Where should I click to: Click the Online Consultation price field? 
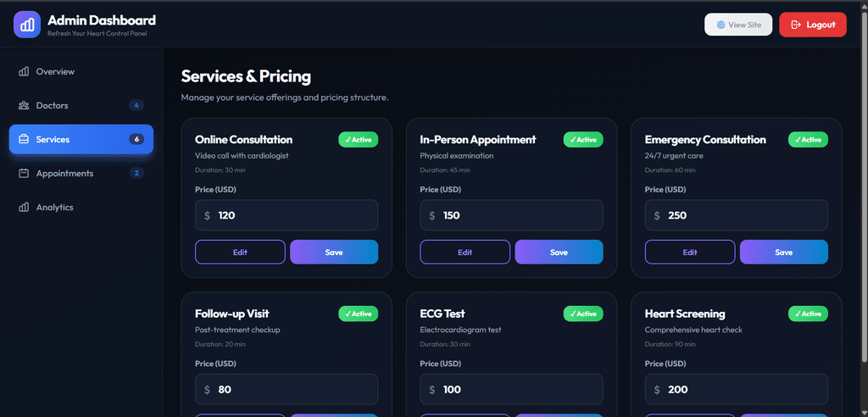click(287, 215)
